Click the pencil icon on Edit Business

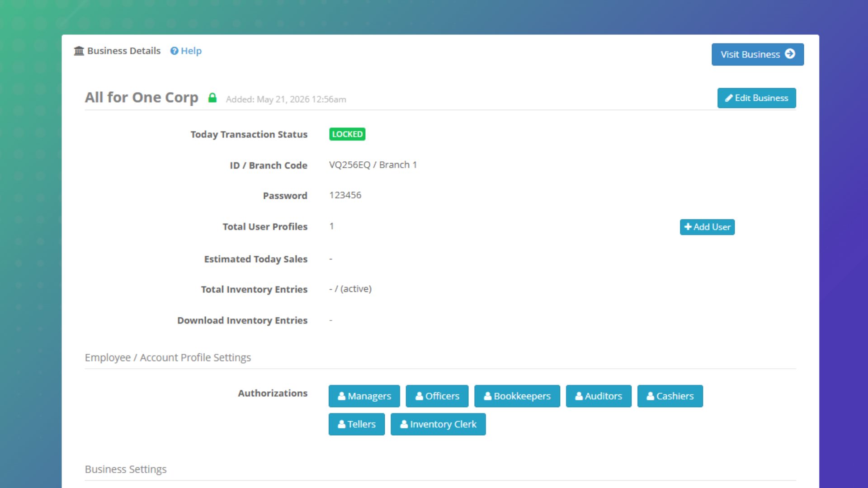click(x=729, y=98)
